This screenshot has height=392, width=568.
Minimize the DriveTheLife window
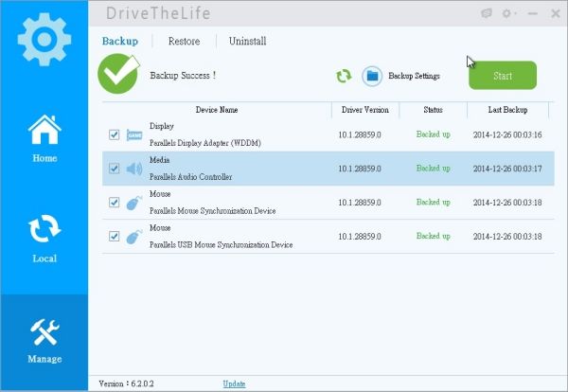(x=532, y=14)
